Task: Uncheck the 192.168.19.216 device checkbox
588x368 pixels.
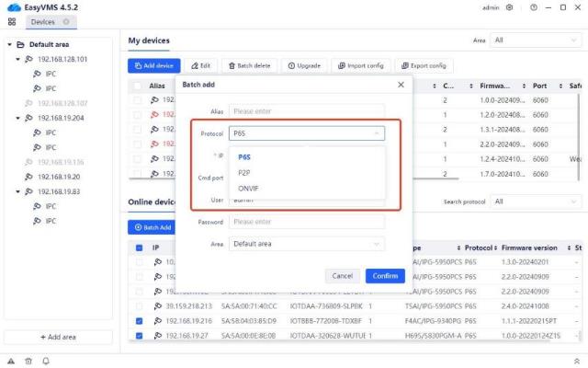Action: tap(139, 321)
